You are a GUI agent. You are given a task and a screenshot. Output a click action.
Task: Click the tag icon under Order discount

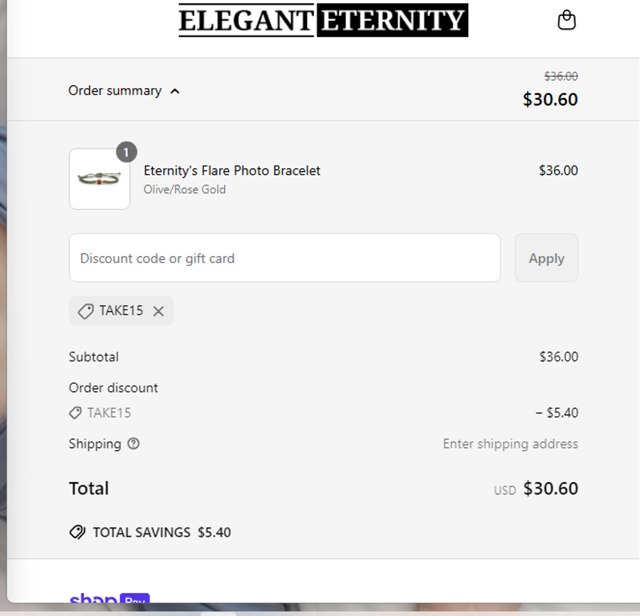(x=75, y=413)
